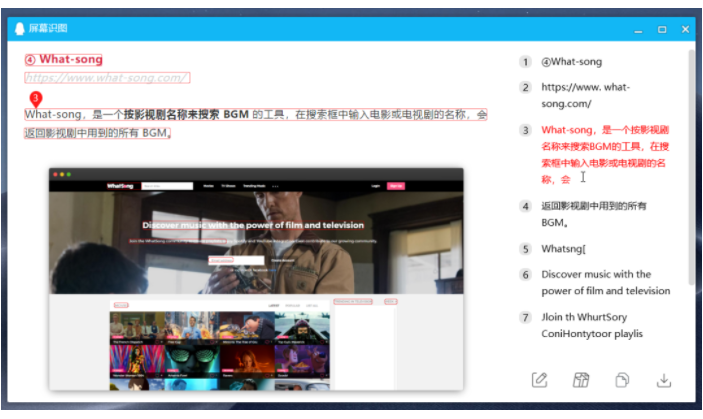
Task: Select the red highlighted result row 3
Action: pyautogui.click(x=605, y=155)
